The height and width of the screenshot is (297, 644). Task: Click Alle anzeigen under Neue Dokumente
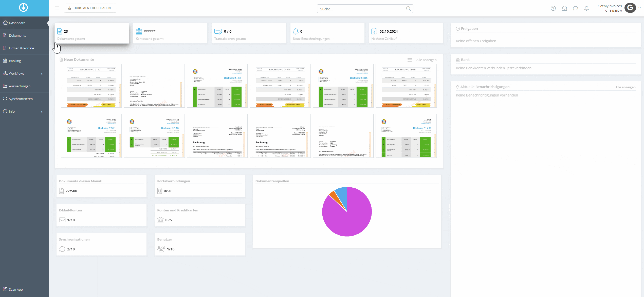pos(426,60)
